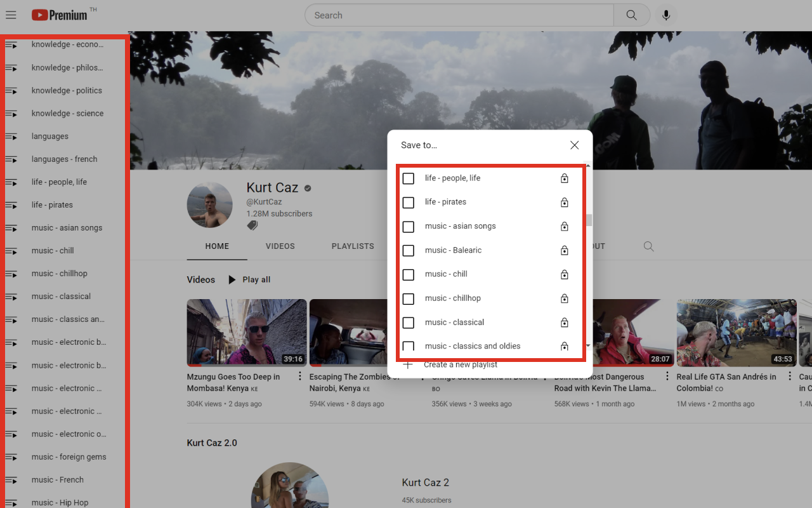Screen dimensions: 812x508
Task: Click the Kurt Caz channel avatar
Action: click(210, 205)
